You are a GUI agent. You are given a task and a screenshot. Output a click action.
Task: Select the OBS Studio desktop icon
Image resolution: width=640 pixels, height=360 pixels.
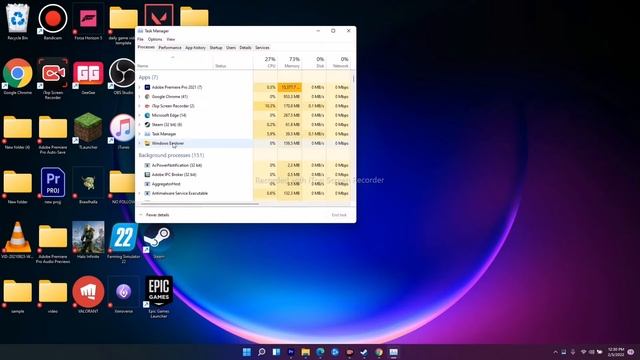point(123,77)
